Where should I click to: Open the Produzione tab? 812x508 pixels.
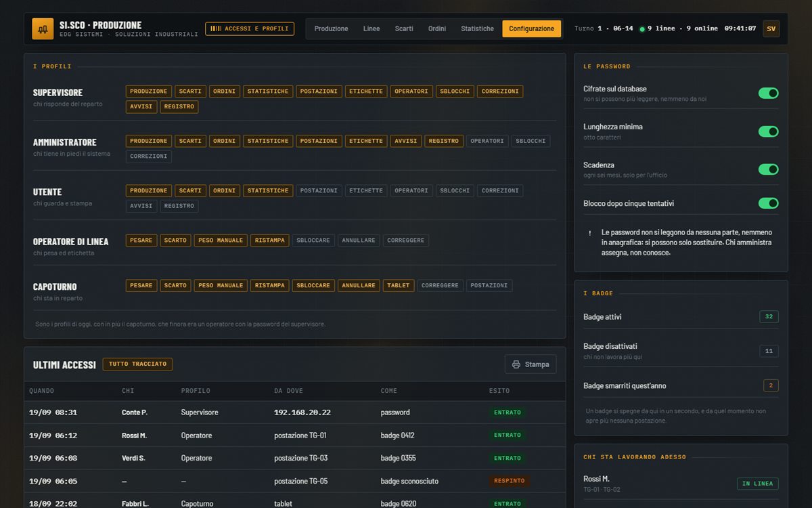(331, 28)
